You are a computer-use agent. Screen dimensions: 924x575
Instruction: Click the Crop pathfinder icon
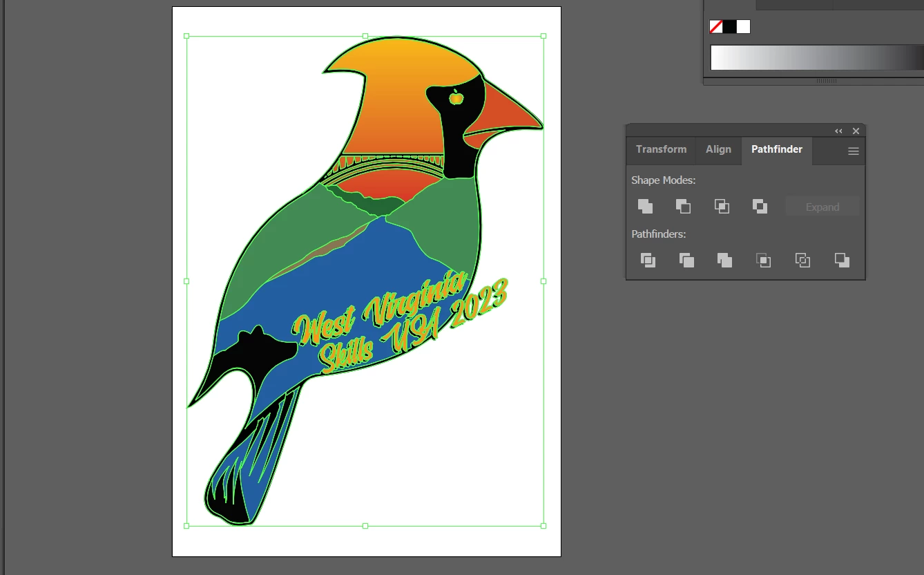pyautogui.click(x=763, y=260)
